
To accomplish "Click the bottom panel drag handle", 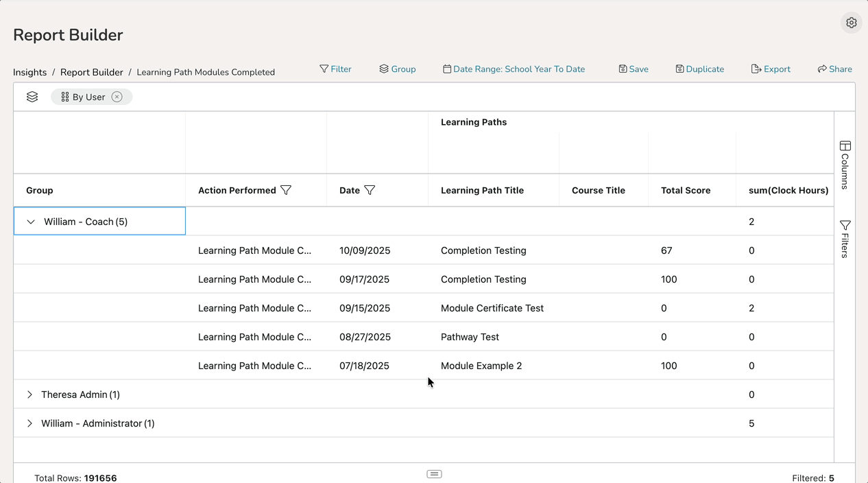I will click(x=434, y=474).
